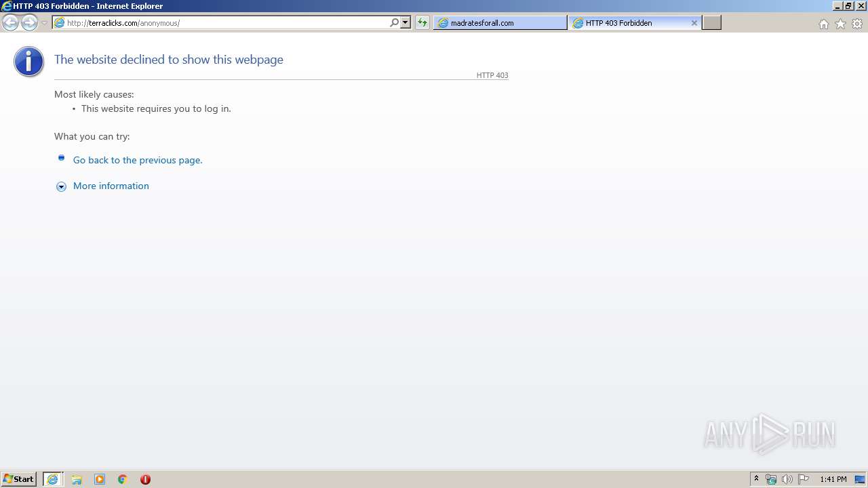Click the 'Most likely causes:' text
The height and width of the screenshot is (488, 868).
coord(94,94)
